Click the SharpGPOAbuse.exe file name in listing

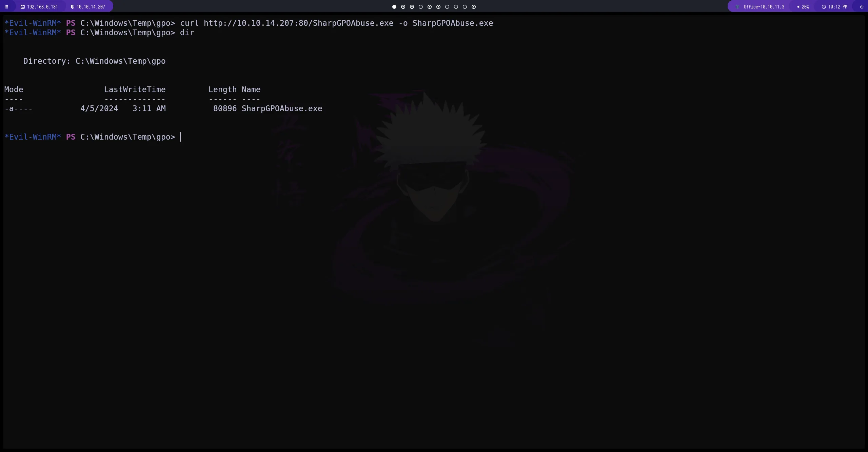(282, 108)
